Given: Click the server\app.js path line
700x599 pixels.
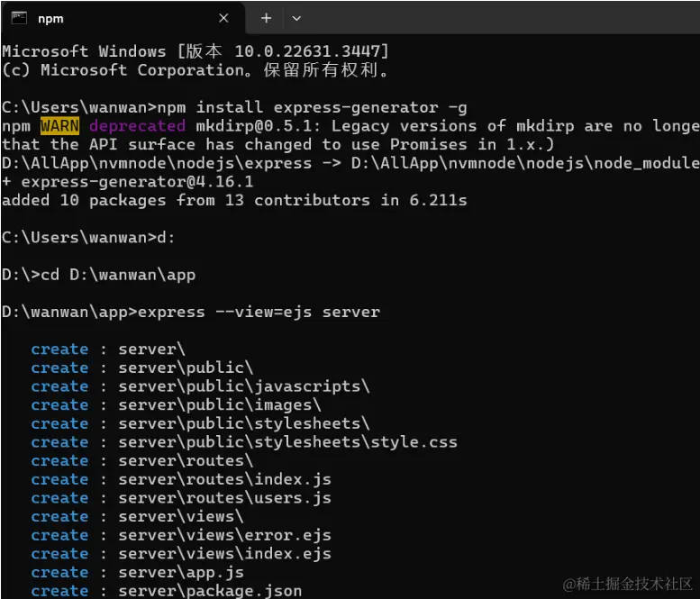Looking at the screenshot, I should click(181, 572).
